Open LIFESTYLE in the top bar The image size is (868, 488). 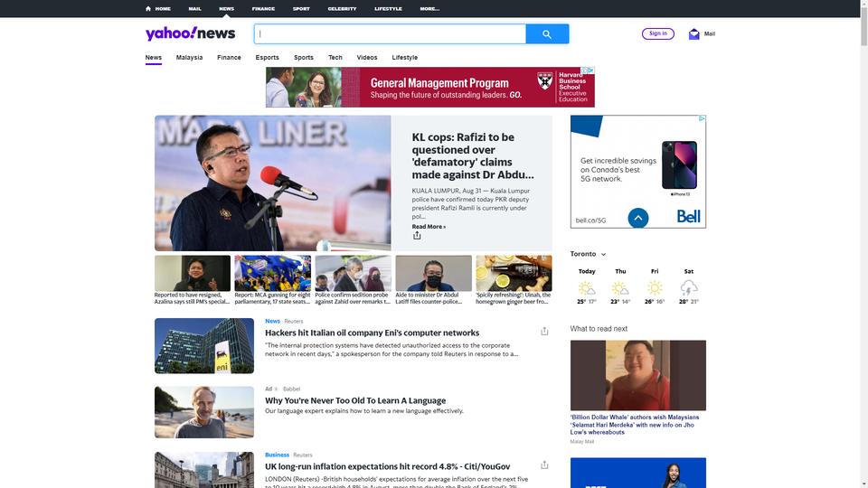pyautogui.click(x=388, y=9)
